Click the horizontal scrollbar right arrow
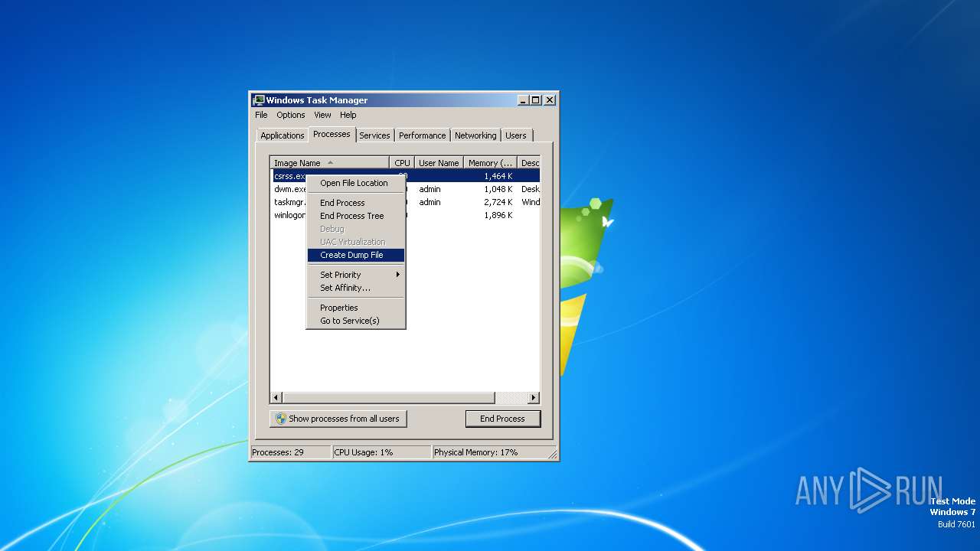980x551 pixels. [534, 398]
